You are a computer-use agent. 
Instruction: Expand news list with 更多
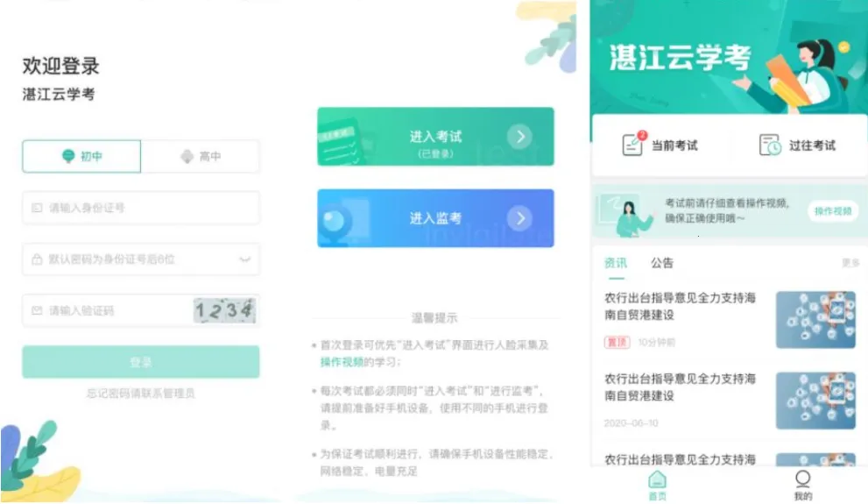coord(850,263)
